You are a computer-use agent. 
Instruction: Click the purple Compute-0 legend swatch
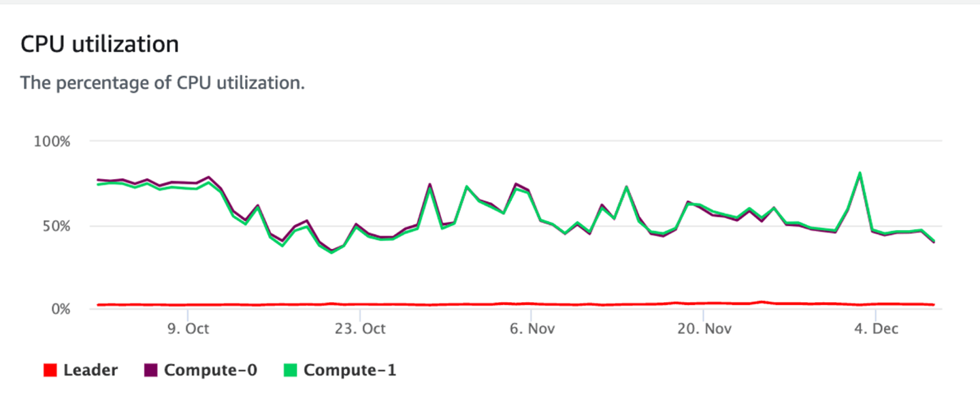point(151,371)
